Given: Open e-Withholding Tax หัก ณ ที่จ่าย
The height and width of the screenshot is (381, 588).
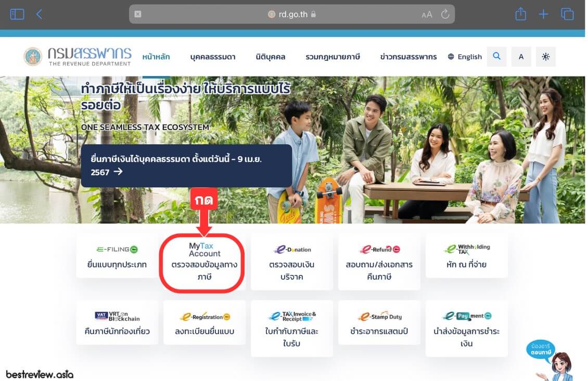Looking at the screenshot, I should [x=467, y=256].
